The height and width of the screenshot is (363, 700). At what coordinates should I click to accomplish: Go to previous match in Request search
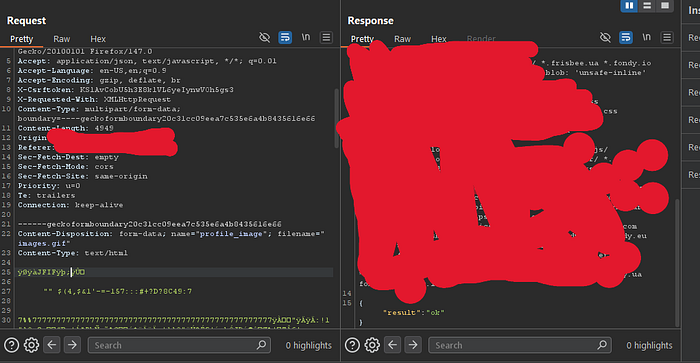pyautogui.click(x=52, y=345)
